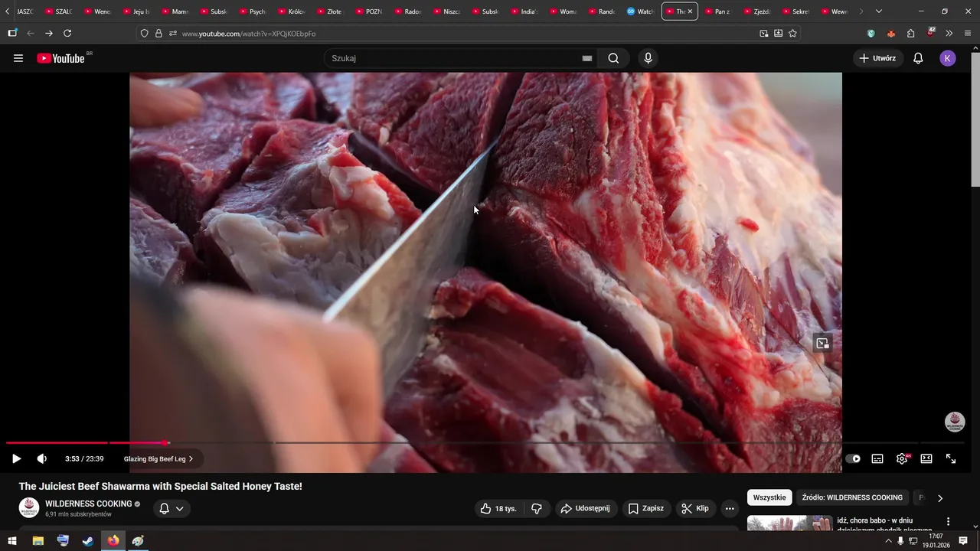Bookmark this page with the star
980x551 pixels.
(x=792, y=34)
